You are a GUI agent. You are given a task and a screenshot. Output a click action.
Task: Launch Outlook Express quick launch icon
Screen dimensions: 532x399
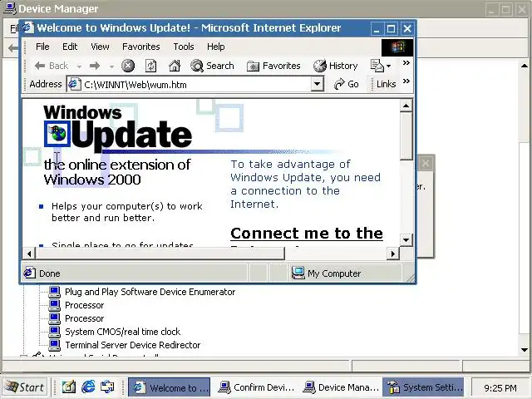[x=107, y=387]
